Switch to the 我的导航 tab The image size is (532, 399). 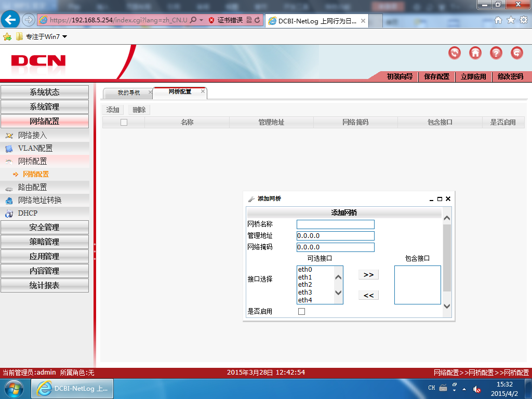[128, 92]
